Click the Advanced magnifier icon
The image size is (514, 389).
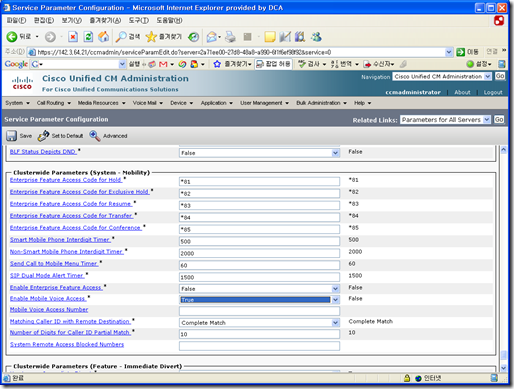tap(95, 136)
